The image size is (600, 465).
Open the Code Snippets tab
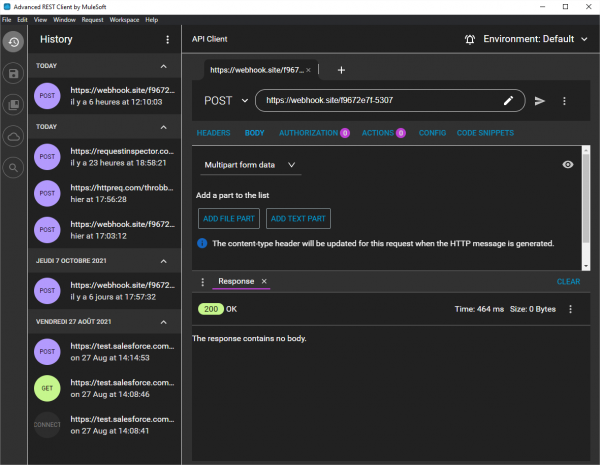(x=485, y=133)
